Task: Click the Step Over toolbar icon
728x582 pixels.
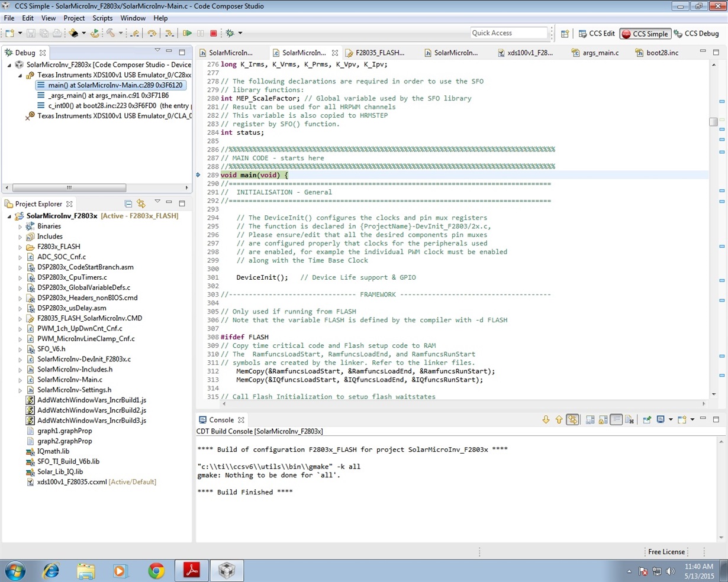Action: (152, 33)
